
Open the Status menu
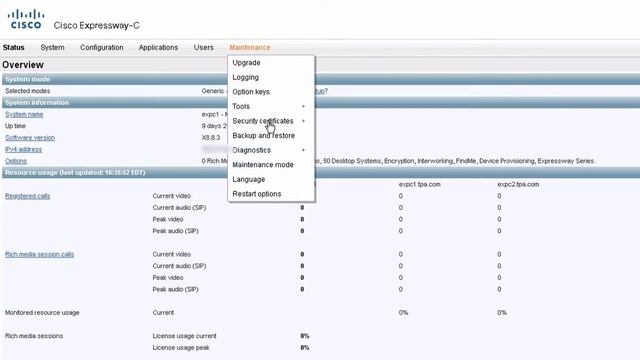coord(13,47)
